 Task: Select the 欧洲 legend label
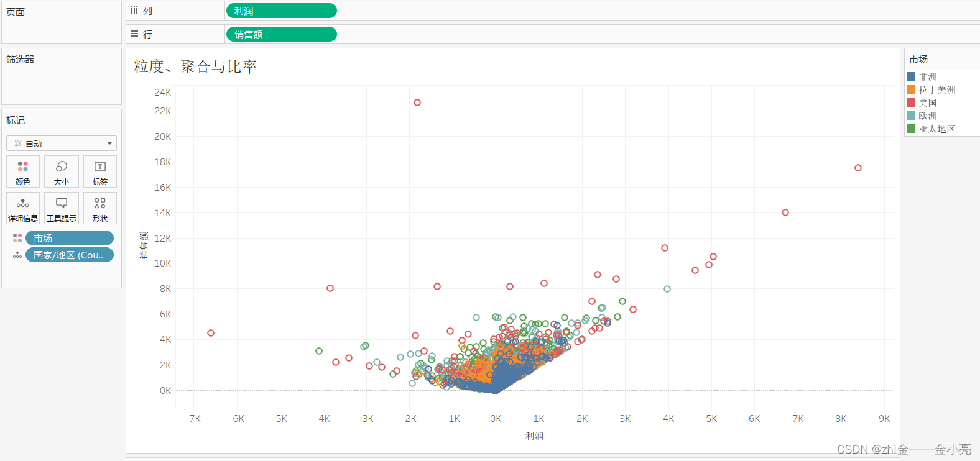928,116
